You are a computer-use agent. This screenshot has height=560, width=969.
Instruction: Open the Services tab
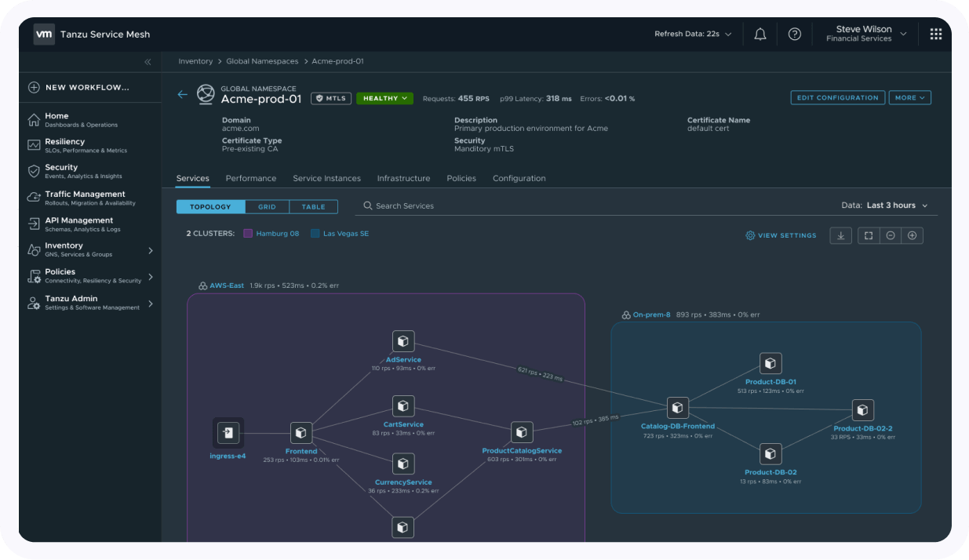pyautogui.click(x=193, y=179)
